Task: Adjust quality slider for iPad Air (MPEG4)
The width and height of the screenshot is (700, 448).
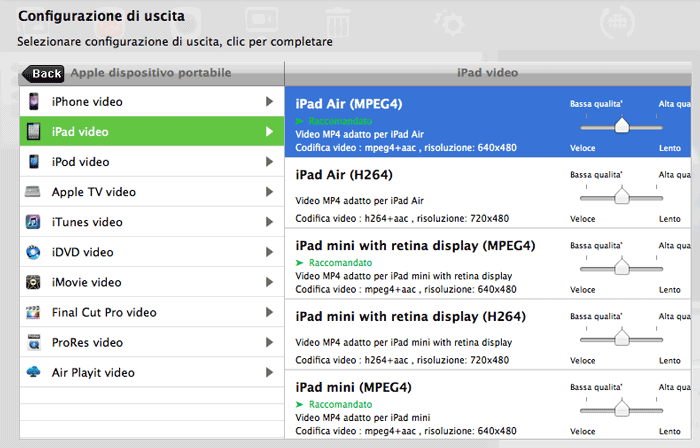Action: tap(622, 126)
